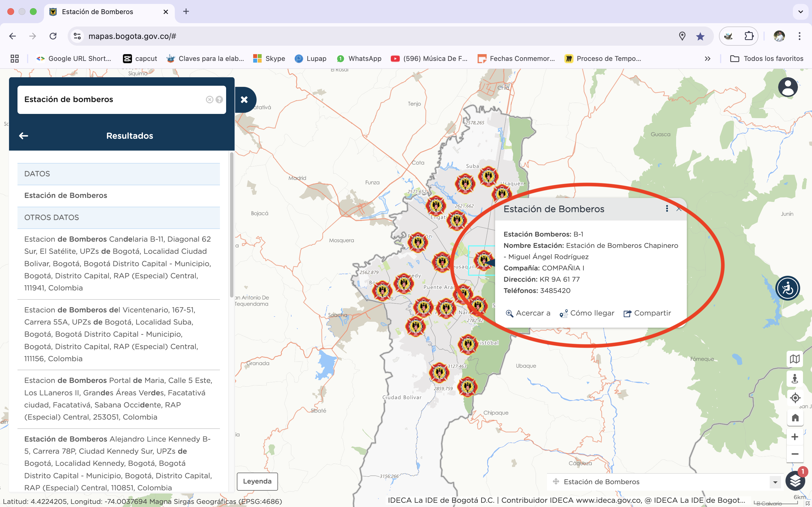This screenshot has height=507, width=812.
Task: Select the Estación de Bomberos data result
Action: 119,195
